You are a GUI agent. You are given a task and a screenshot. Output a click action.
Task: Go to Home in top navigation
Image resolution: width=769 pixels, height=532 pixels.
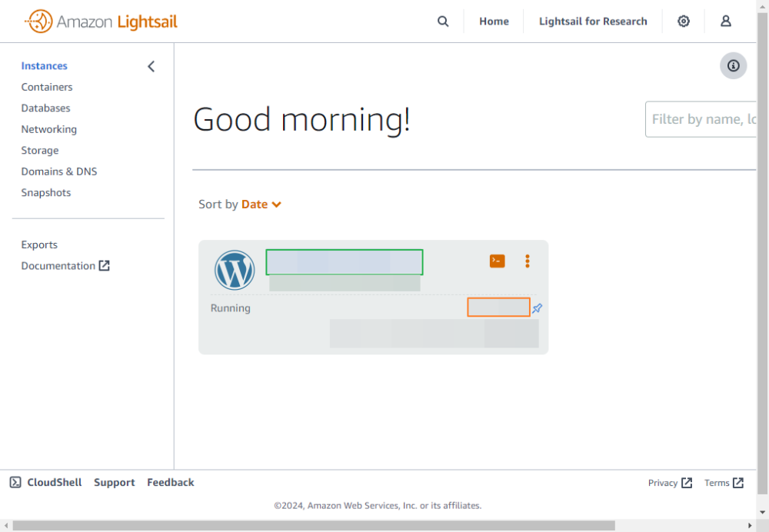click(x=494, y=22)
